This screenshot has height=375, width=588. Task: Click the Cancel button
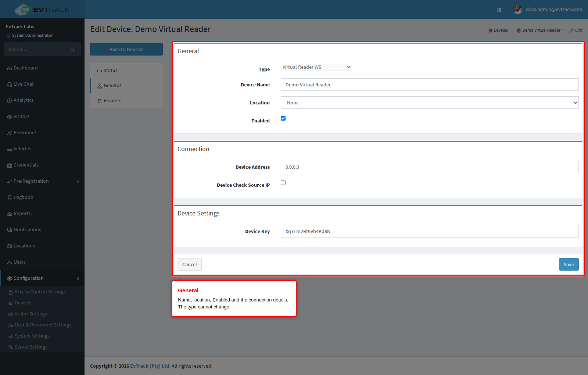190,264
